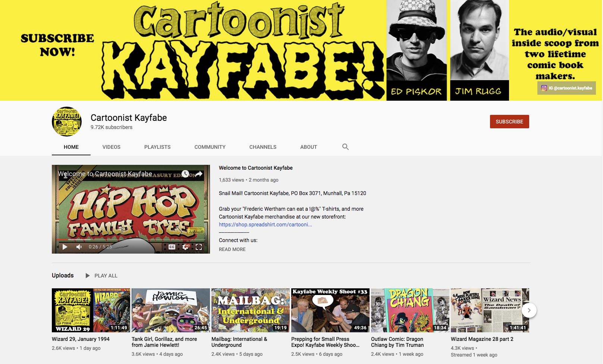The width and height of the screenshot is (603, 364).
Task: Open Welcome to Cartoonist Kayfabe title link
Action: [x=256, y=168]
